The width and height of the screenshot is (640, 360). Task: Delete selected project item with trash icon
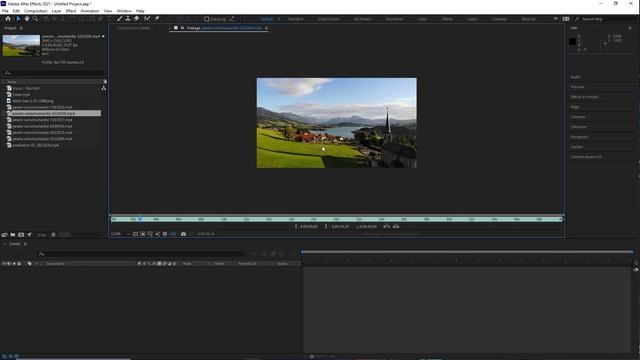(53, 235)
